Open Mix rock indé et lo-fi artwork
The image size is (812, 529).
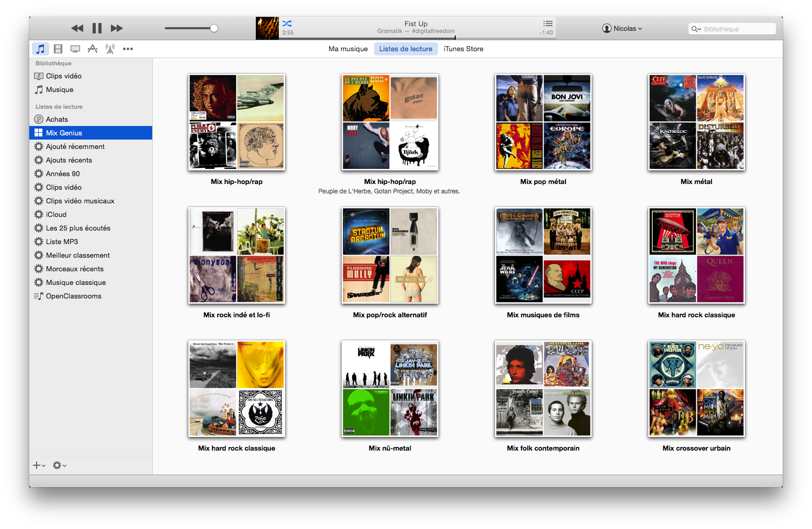(x=236, y=255)
